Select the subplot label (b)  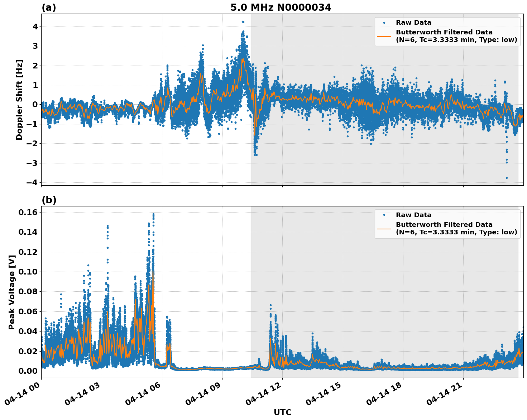49,200
